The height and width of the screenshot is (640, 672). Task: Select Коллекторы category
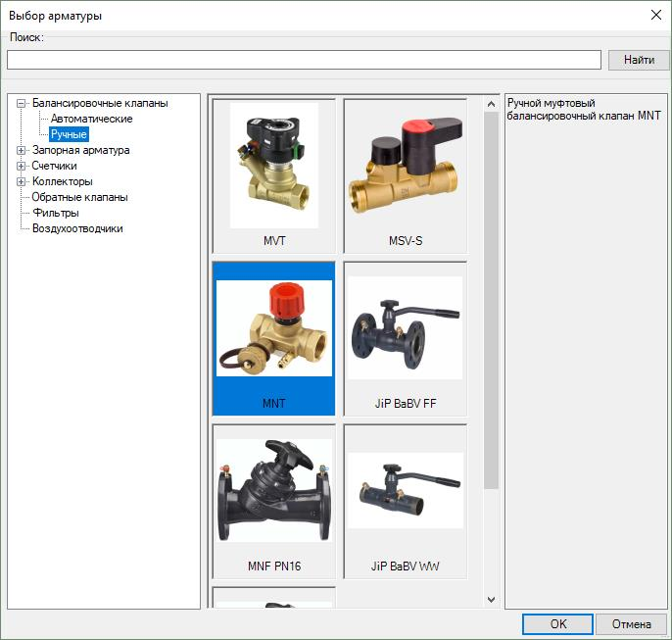pyautogui.click(x=62, y=181)
